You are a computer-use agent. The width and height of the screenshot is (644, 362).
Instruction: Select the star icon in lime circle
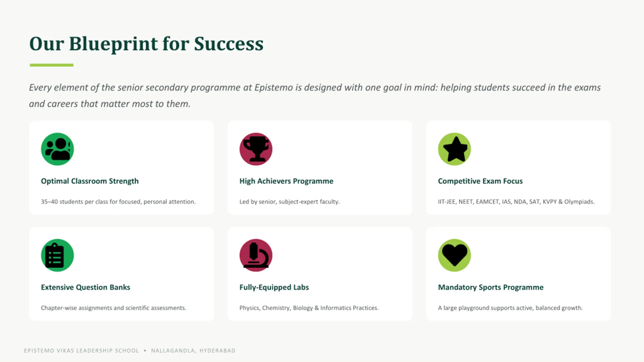coord(454,149)
